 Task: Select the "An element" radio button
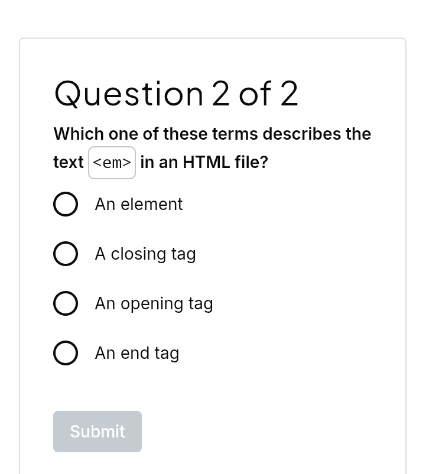tap(66, 204)
